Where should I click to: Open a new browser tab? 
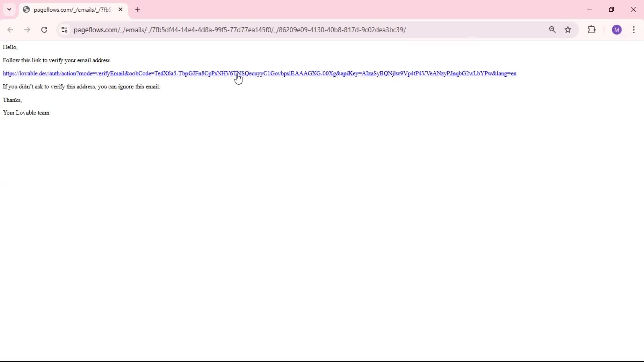[138, 10]
